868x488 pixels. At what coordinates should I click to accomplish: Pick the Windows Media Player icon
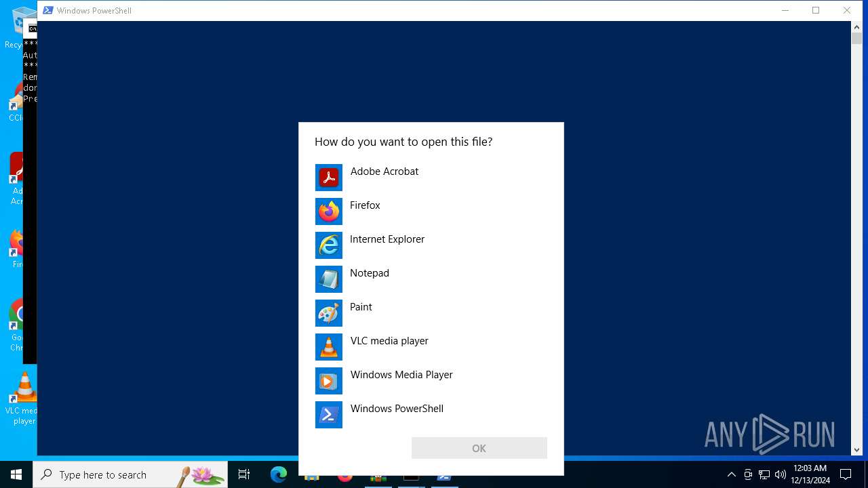[329, 381]
